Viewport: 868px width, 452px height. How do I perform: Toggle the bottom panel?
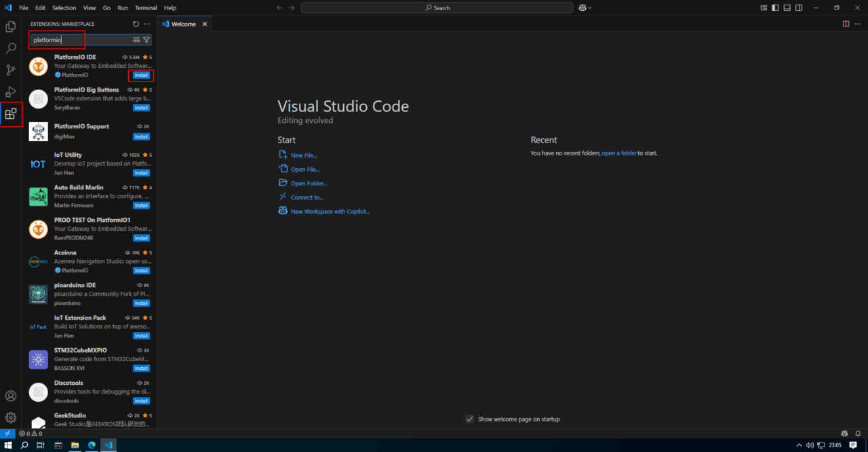(x=787, y=7)
